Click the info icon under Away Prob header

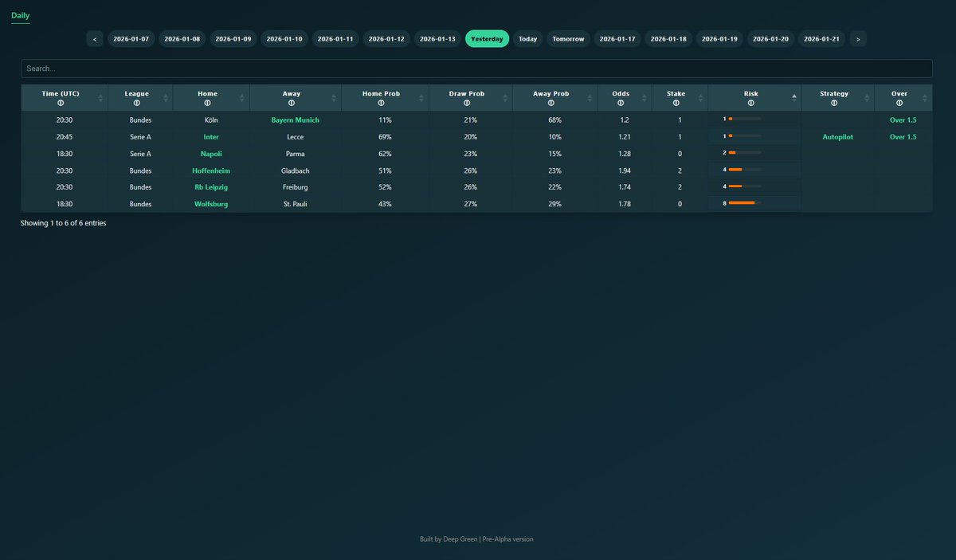pyautogui.click(x=551, y=103)
